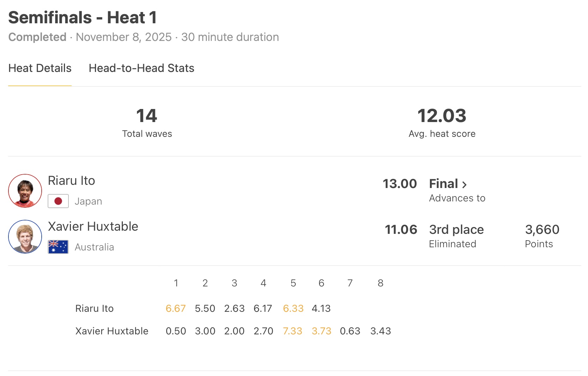This screenshot has height=376, width=588.
Task: Click the Japan flag icon
Action: point(58,201)
